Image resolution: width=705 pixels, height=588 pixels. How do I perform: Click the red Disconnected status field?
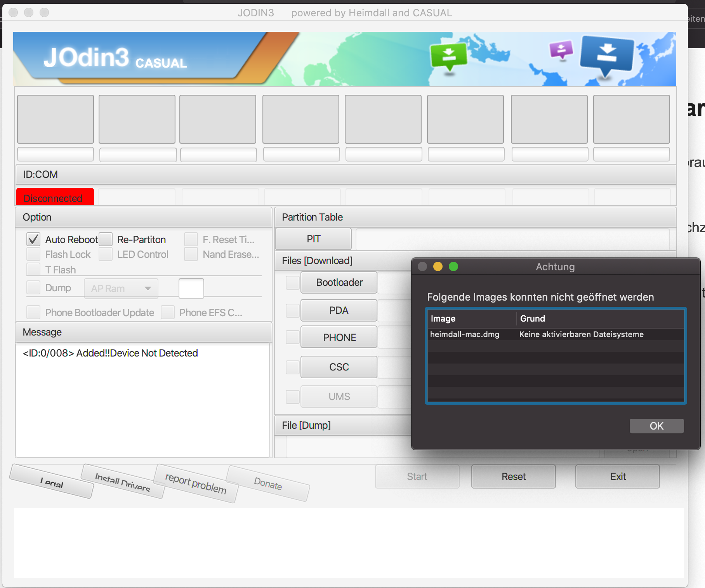(x=55, y=197)
